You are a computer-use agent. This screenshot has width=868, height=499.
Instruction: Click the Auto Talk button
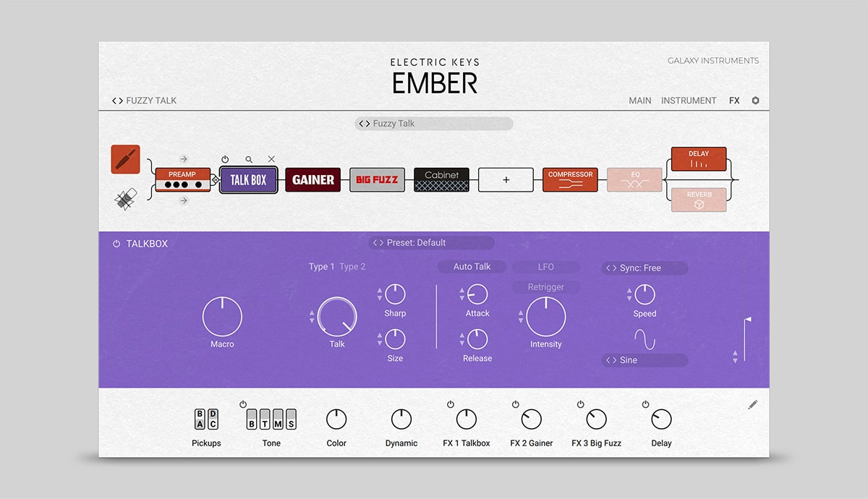click(472, 267)
